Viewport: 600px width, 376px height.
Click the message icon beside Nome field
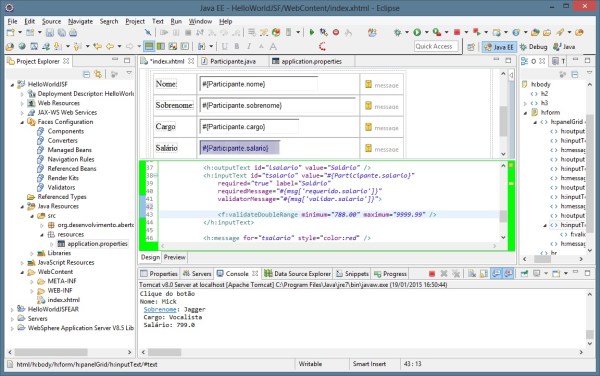(368, 84)
